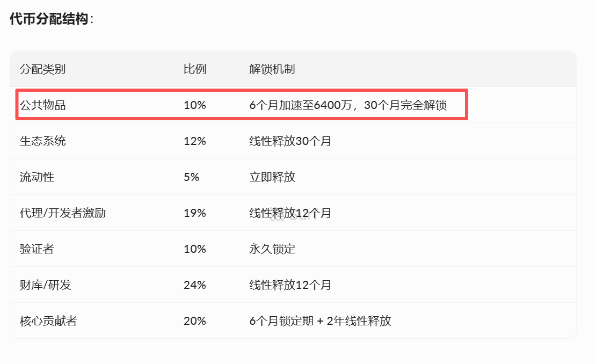The height and width of the screenshot is (364, 596).
Task: Select the 验证者 category cell
Action: pos(37,249)
